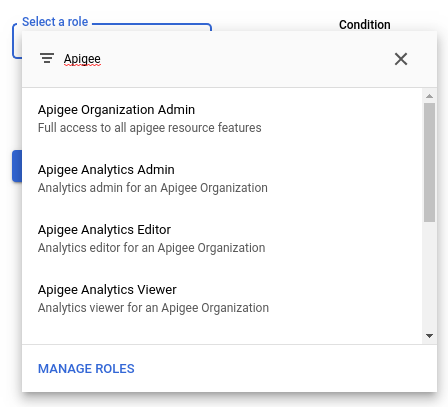Open the MANAGE ROLES link
Viewport: 448px width, 407px height.
point(86,369)
